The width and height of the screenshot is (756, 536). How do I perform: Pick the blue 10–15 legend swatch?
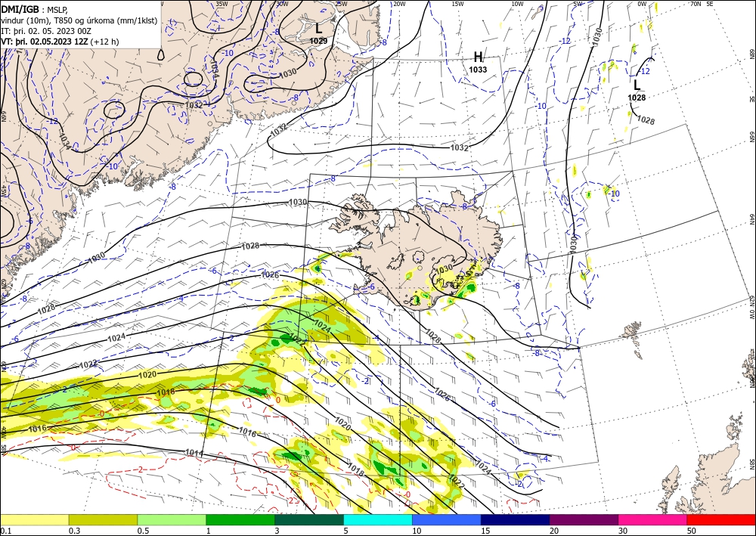pyautogui.click(x=447, y=519)
